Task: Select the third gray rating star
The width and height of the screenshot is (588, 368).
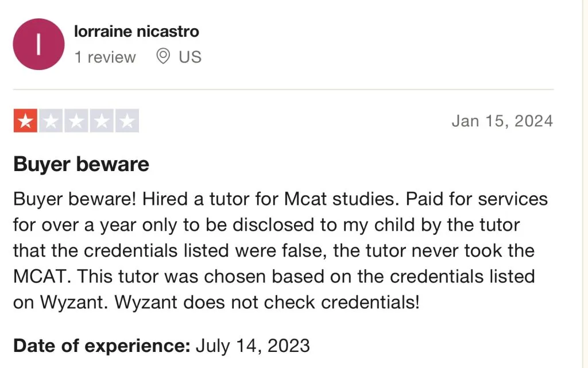Action: (x=76, y=121)
